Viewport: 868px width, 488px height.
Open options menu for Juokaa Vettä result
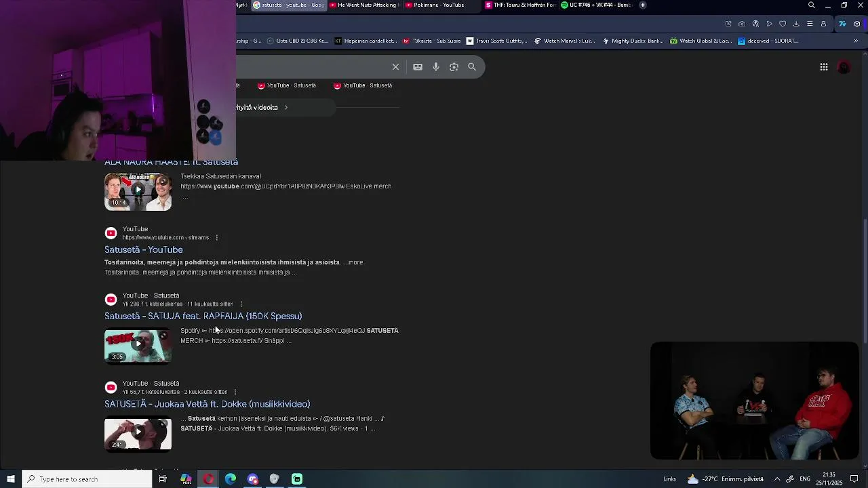(235, 392)
